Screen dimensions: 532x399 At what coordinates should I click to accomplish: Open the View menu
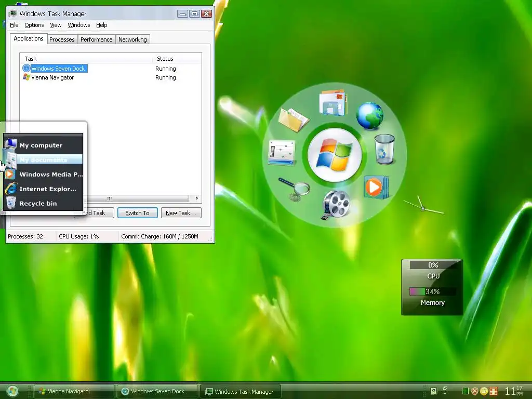[56, 25]
